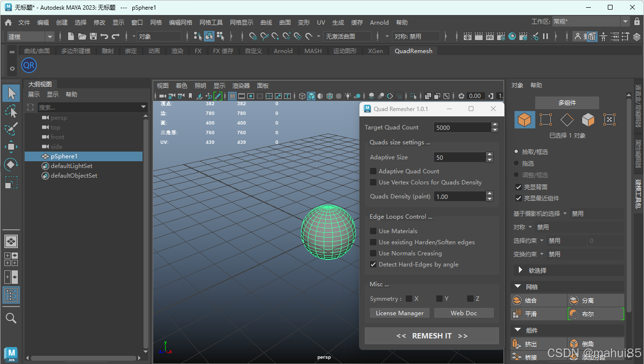Open the Outliner 展示 menu
644x364 pixels.
click(34, 95)
